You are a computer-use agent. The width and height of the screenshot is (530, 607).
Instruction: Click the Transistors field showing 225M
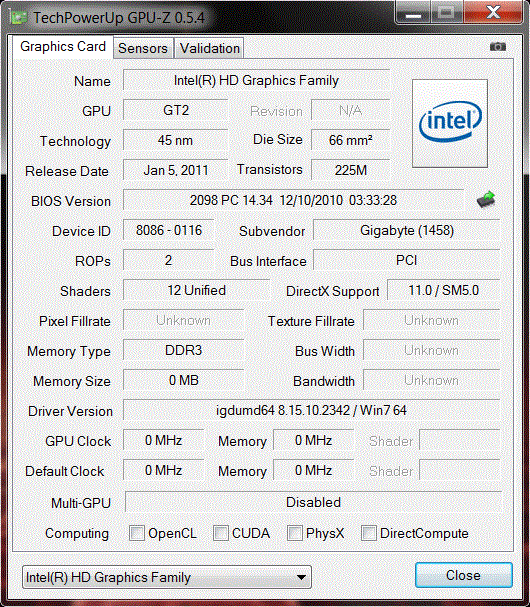(x=350, y=170)
